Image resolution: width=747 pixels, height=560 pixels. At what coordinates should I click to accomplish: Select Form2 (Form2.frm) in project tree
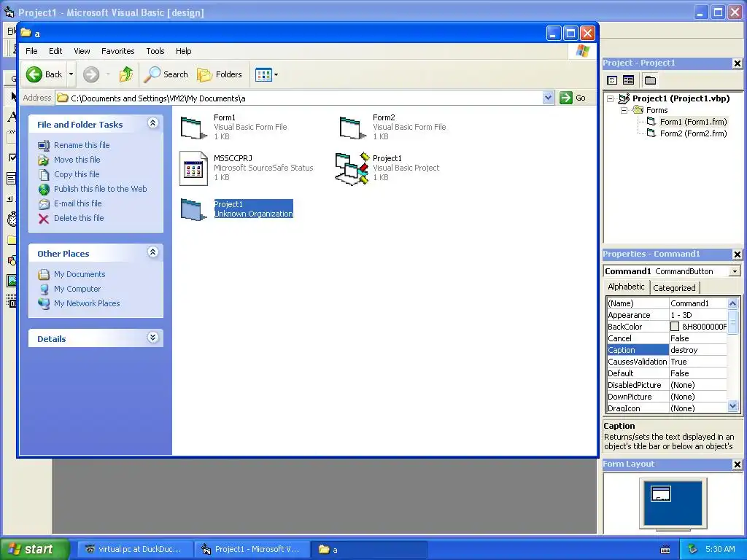693,134
